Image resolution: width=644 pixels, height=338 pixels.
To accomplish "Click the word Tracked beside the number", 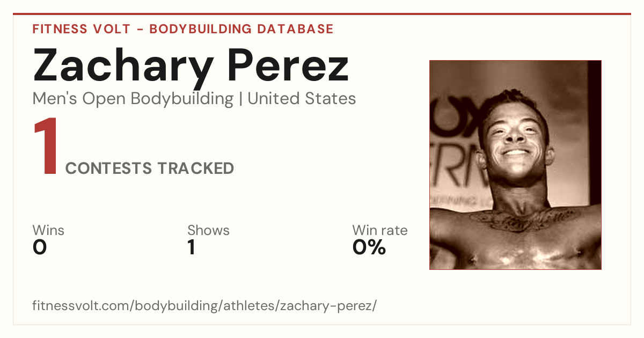I will tap(195, 168).
